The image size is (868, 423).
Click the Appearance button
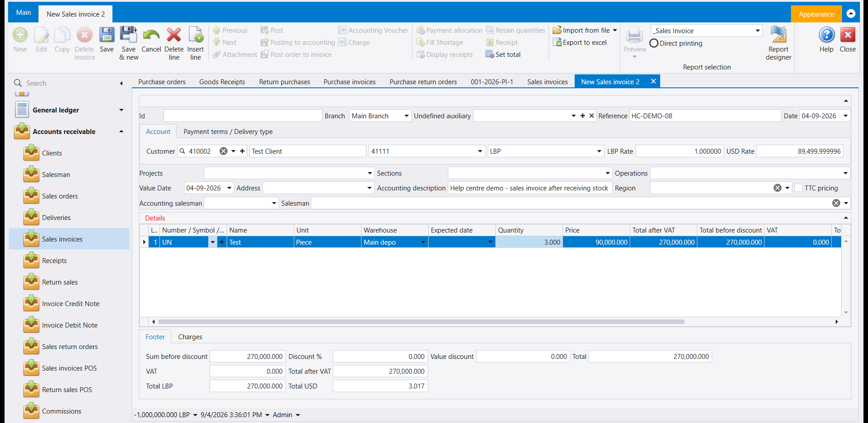click(x=816, y=14)
